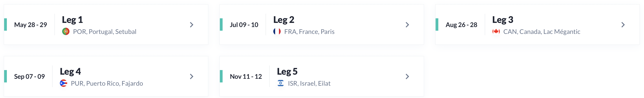
Task: Click the Canada flag icon
Action: tap(496, 32)
